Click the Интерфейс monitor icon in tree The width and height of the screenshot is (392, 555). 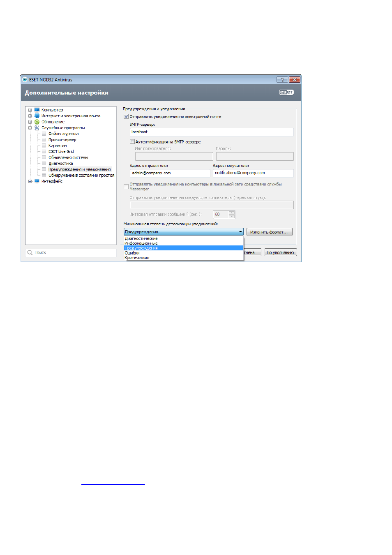[37, 181]
